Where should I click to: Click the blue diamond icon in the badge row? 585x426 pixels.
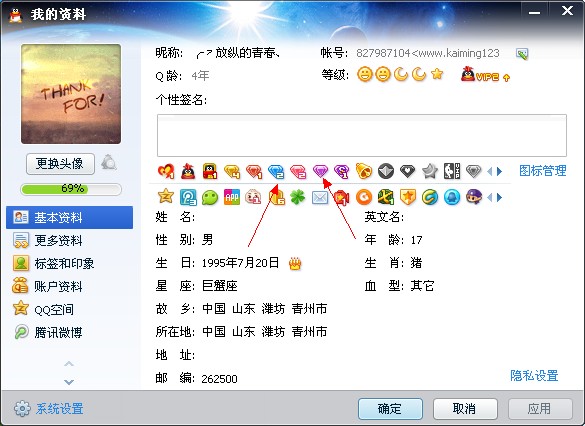pos(276,171)
